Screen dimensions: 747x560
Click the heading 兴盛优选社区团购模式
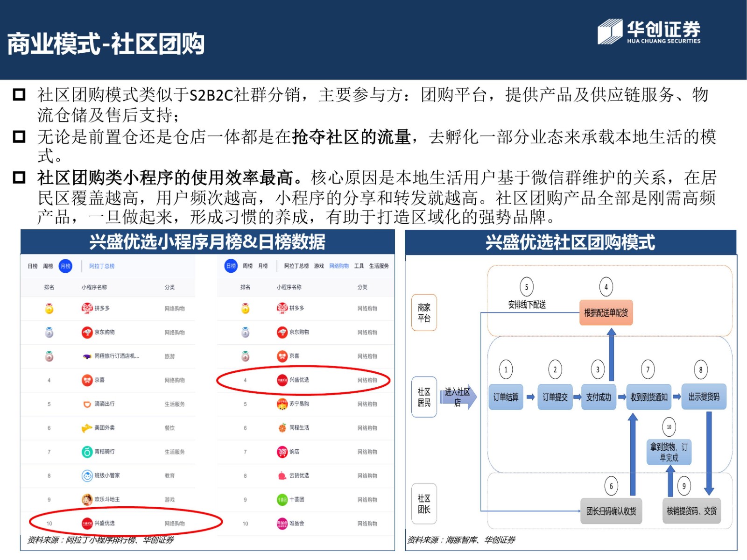571,242
